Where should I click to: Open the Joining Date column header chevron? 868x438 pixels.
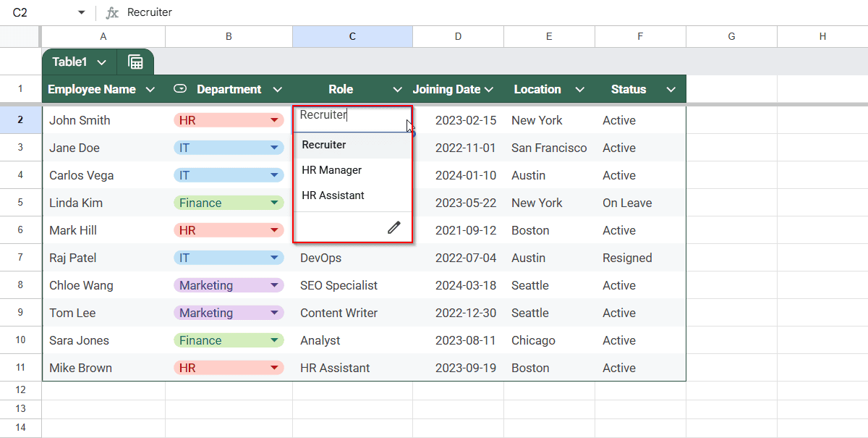click(x=488, y=90)
